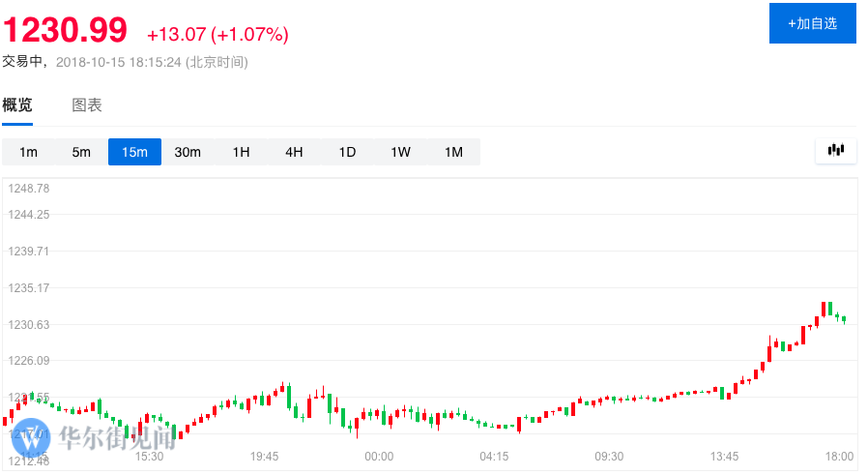Select the 15m interval

coord(134,152)
